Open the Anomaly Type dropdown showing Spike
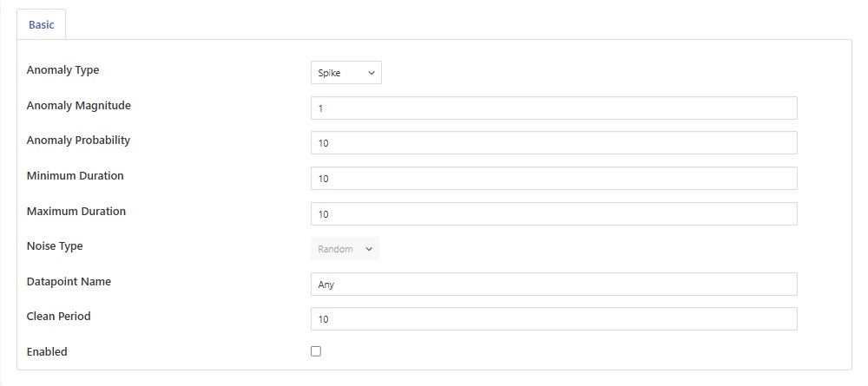 coord(345,74)
